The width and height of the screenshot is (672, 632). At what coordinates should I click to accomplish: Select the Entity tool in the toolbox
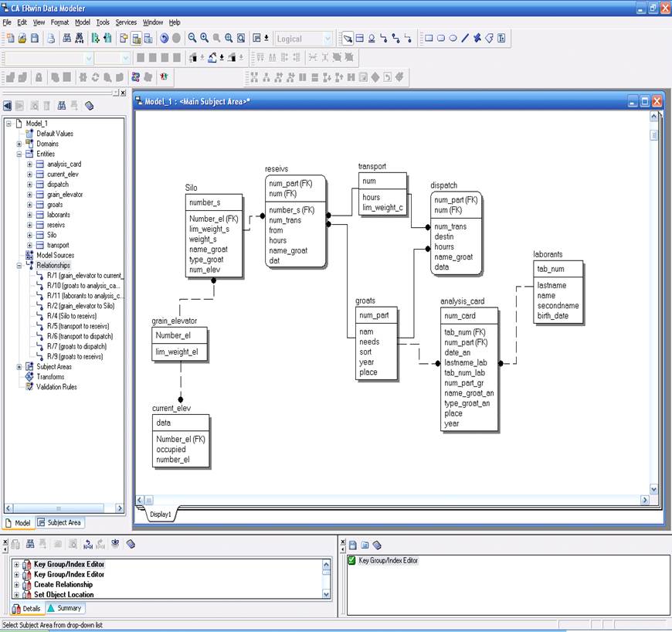point(359,38)
